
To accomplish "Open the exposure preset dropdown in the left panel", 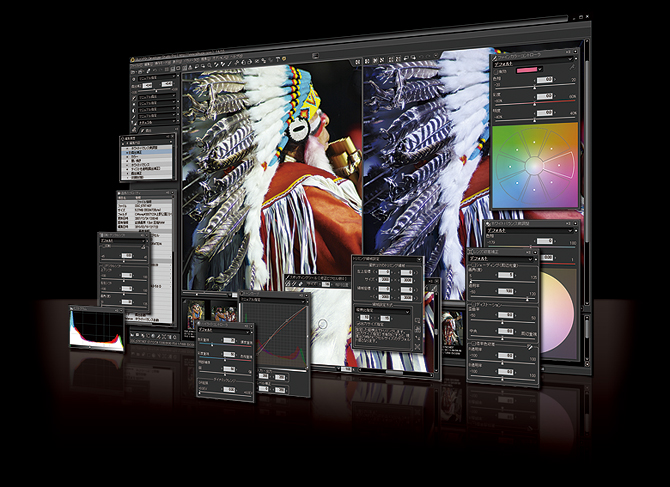I will pyautogui.click(x=157, y=77).
